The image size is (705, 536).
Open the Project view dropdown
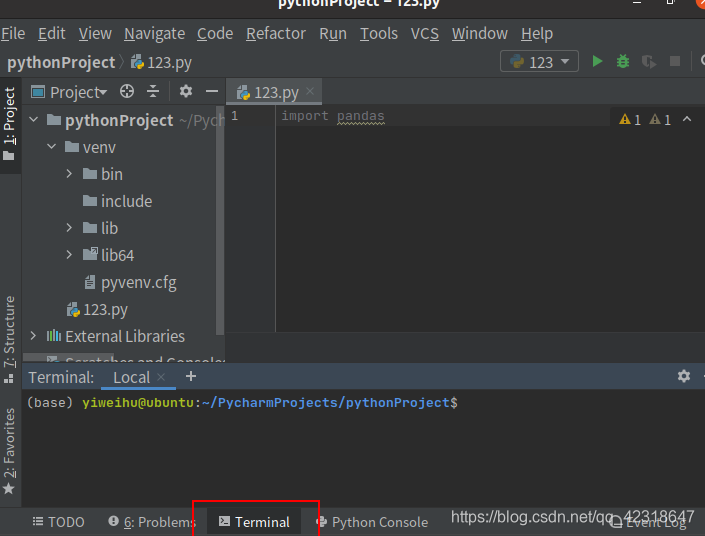click(x=69, y=92)
